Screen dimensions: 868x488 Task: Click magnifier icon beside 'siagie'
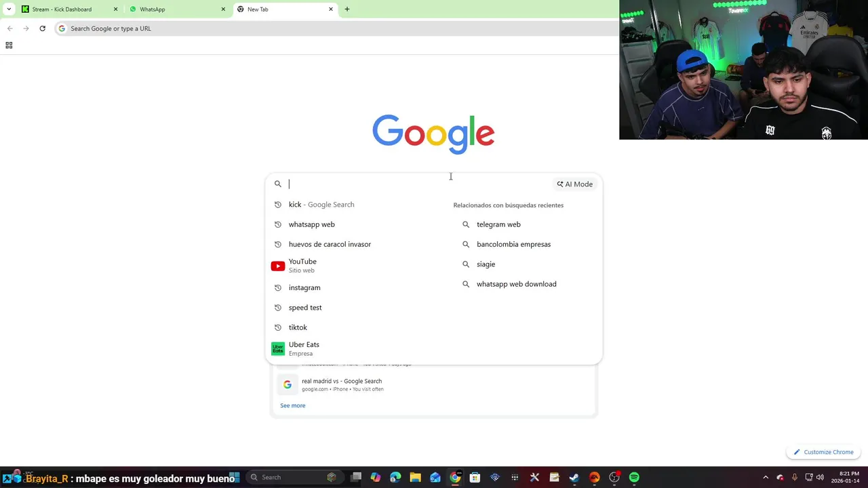pyautogui.click(x=466, y=264)
